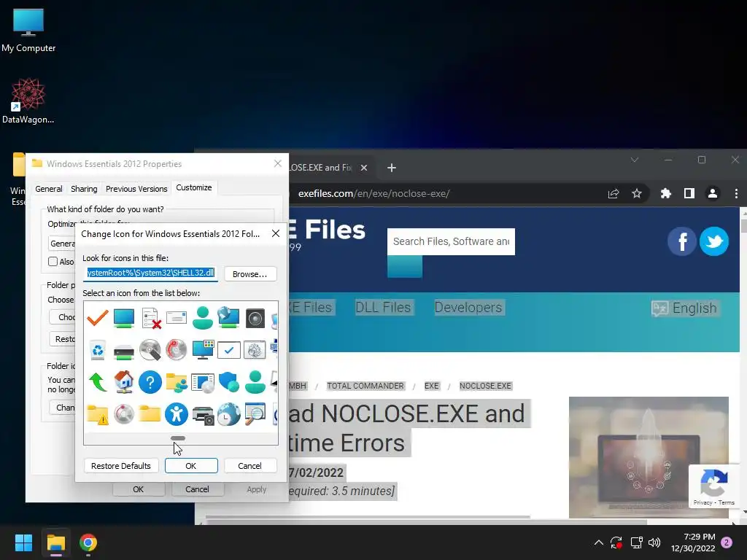Open the Previous Versions tab

136,189
